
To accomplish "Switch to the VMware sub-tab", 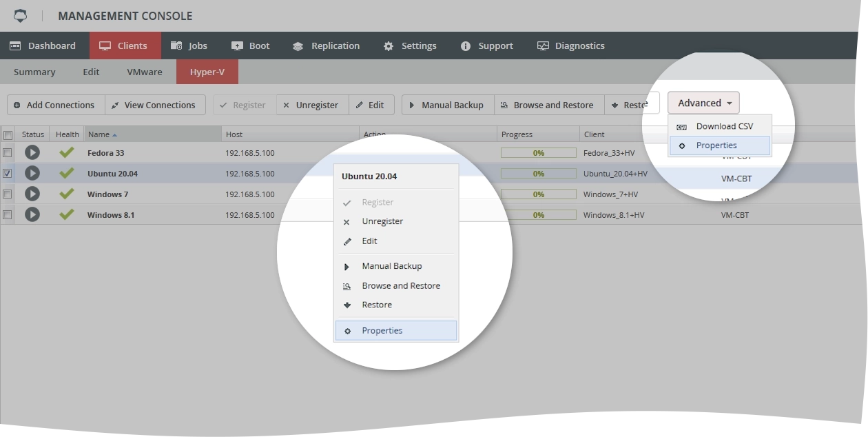I will (145, 72).
